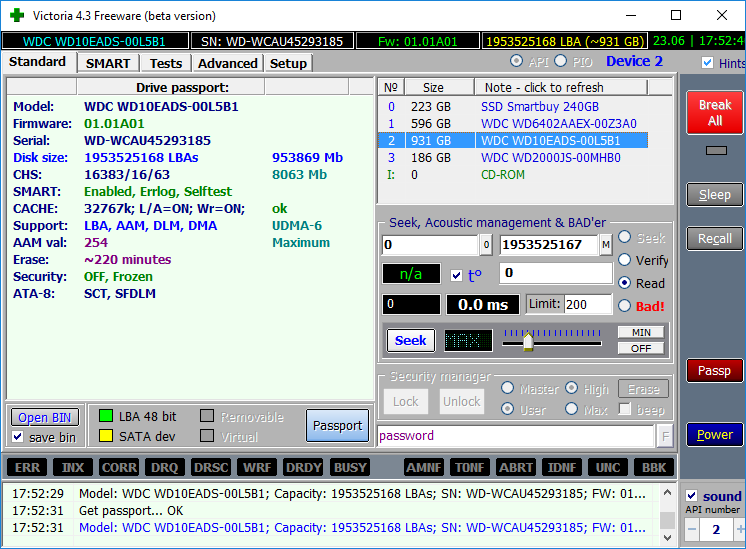Viewport: 746px width, 549px height.
Task: Switch to the Advanced tab
Action: (227, 63)
